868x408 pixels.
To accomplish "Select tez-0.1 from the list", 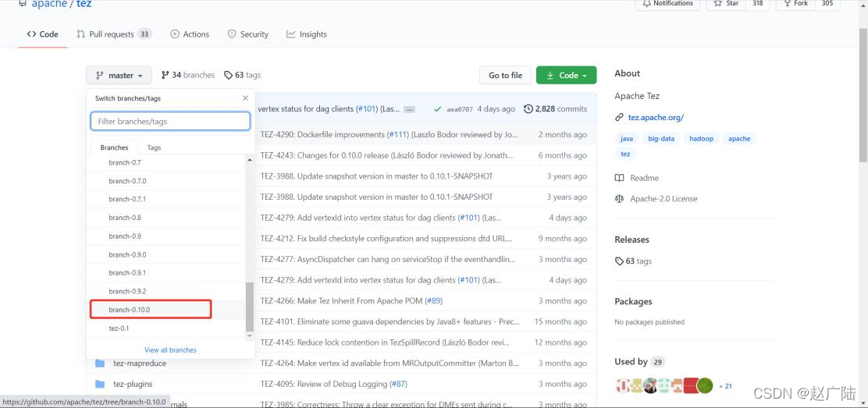I will [166, 328].
